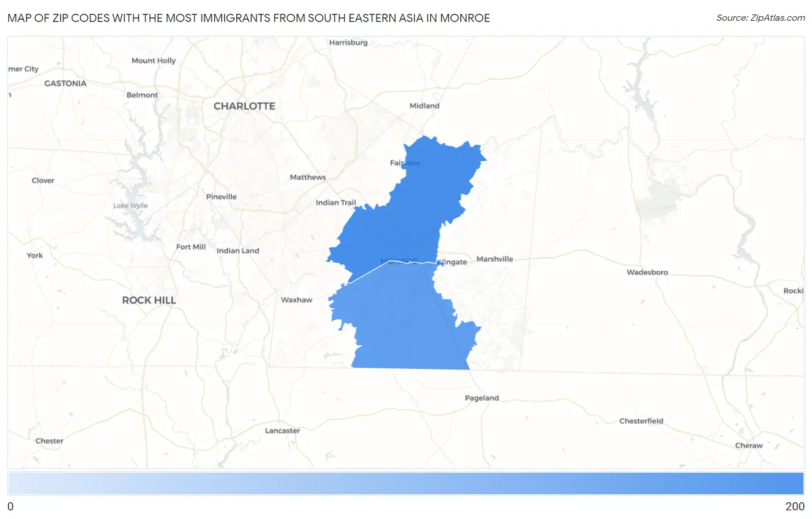Click the Belmont town label

pyautogui.click(x=142, y=95)
